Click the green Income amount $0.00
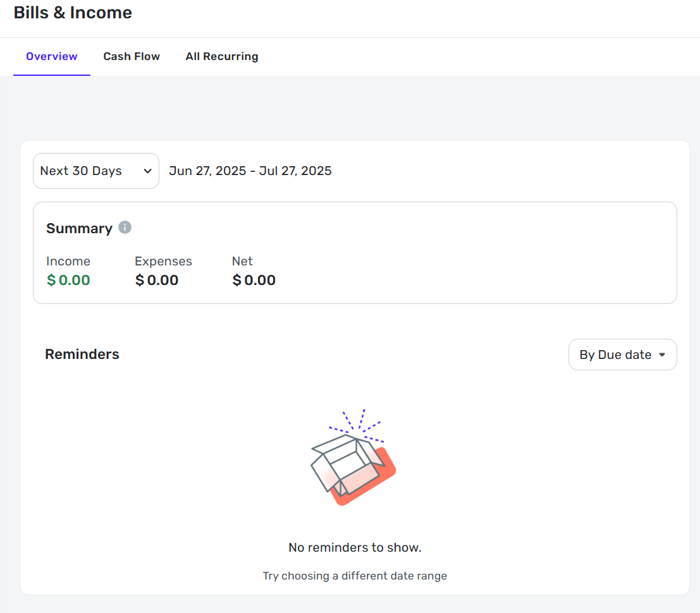Screen dimensions: 700x613 pyautogui.click(x=68, y=281)
